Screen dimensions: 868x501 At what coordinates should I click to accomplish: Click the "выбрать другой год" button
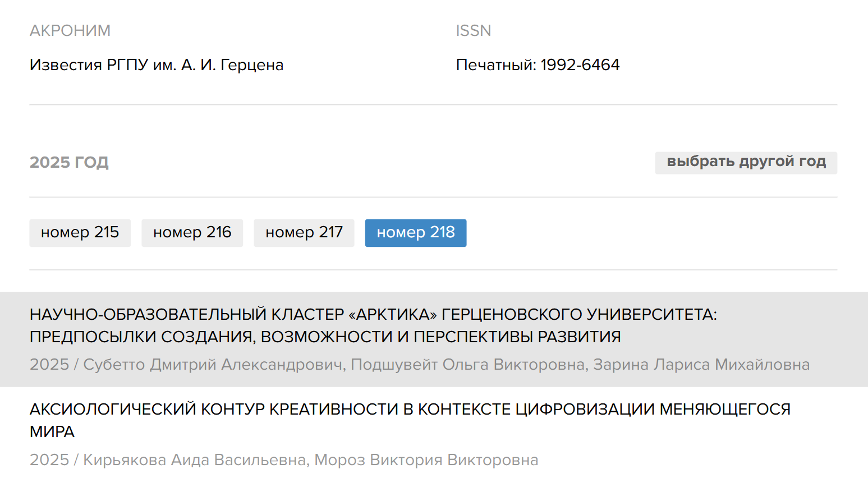pyautogui.click(x=746, y=162)
